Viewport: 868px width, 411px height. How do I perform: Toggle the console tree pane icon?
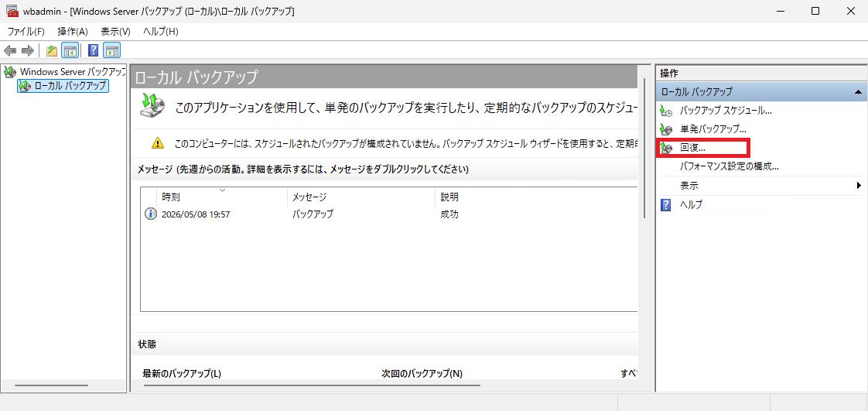coord(70,51)
